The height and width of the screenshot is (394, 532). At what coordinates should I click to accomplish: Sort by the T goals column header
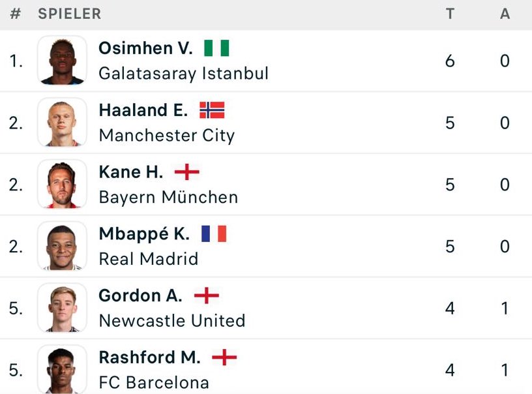click(450, 14)
